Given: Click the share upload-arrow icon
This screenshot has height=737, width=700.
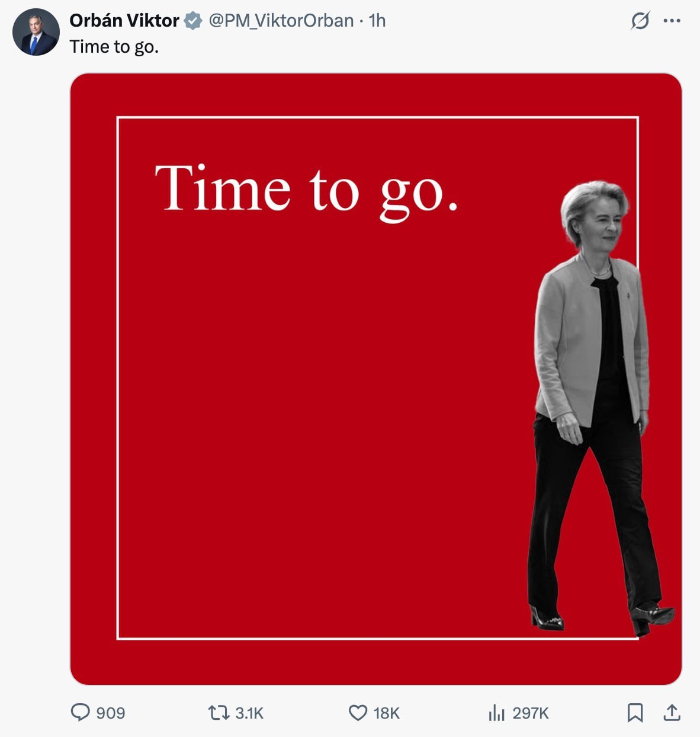Looking at the screenshot, I should [672, 712].
